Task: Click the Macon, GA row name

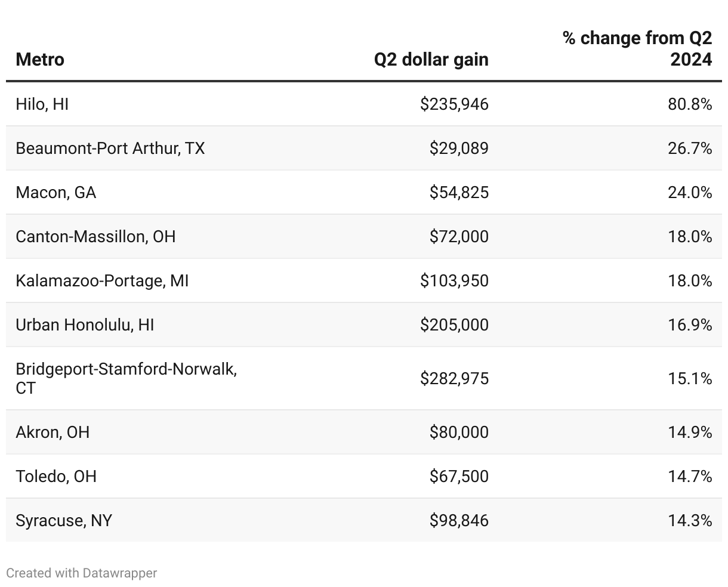Action: coord(55,193)
